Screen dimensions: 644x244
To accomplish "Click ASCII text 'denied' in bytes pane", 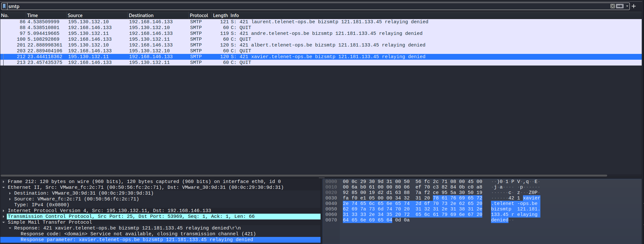I will pos(500,220).
